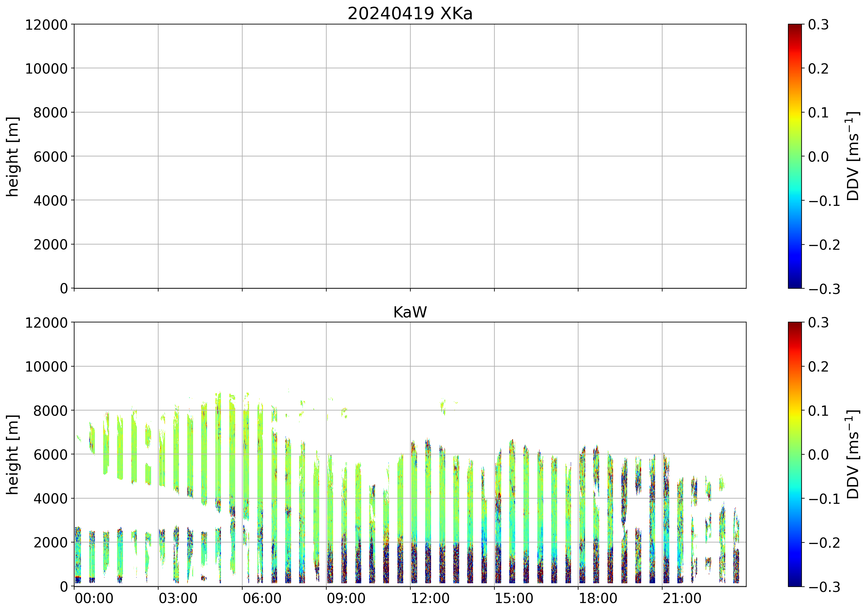Click the bottom plot's 'height [m]' axis label
Image resolution: width=868 pixels, height=612 pixels.
click(12, 454)
